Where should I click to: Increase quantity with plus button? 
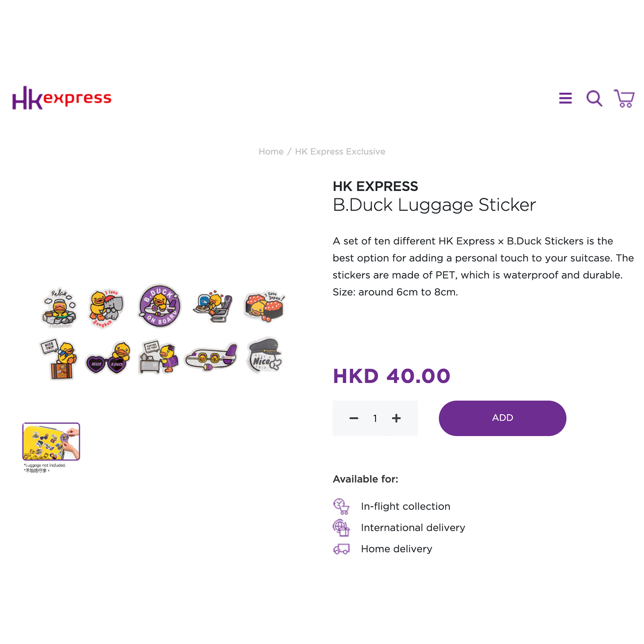[x=396, y=418]
